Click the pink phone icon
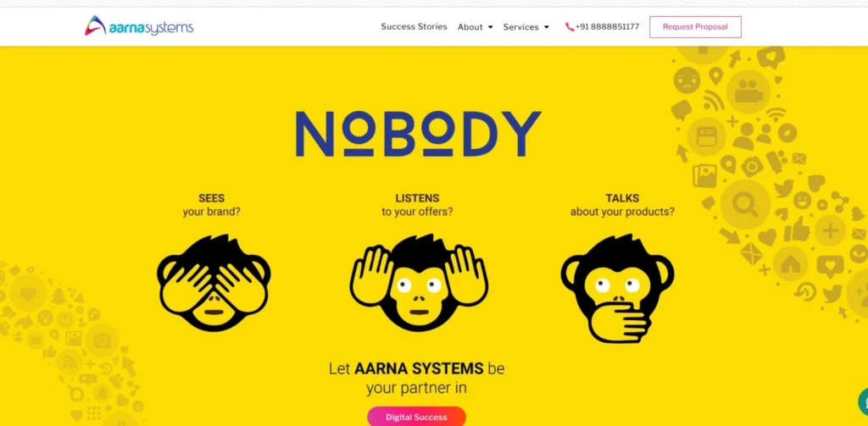The width and height of the screenshot is (868, 426). tap(570, 26)
